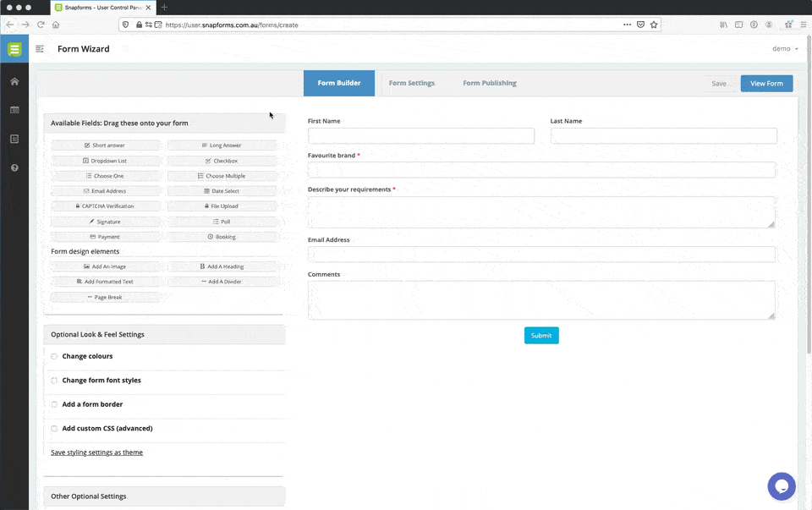The width and height of the screenshot is (812, 510).
Task: Go to browser home page icon
Action: click(56, 25)
